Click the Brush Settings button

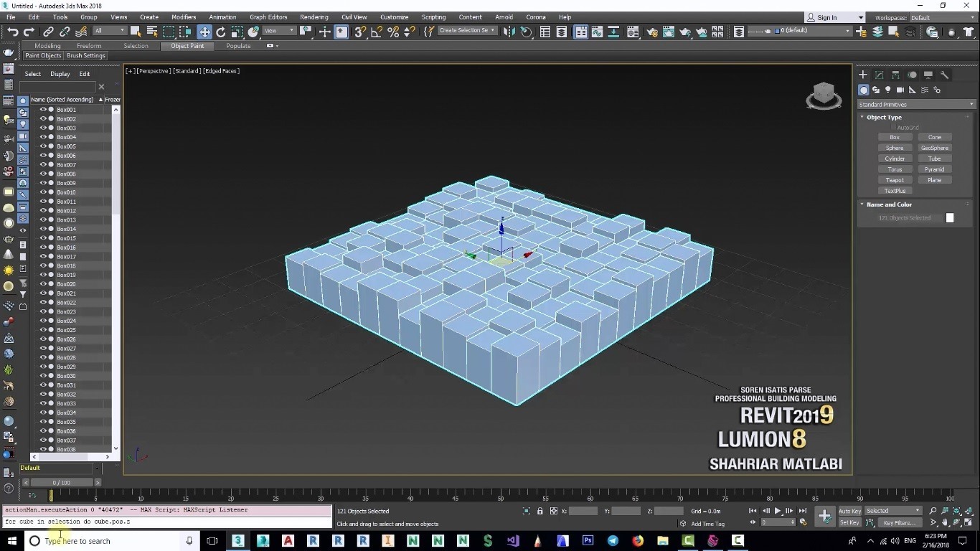tap(86, 55)
